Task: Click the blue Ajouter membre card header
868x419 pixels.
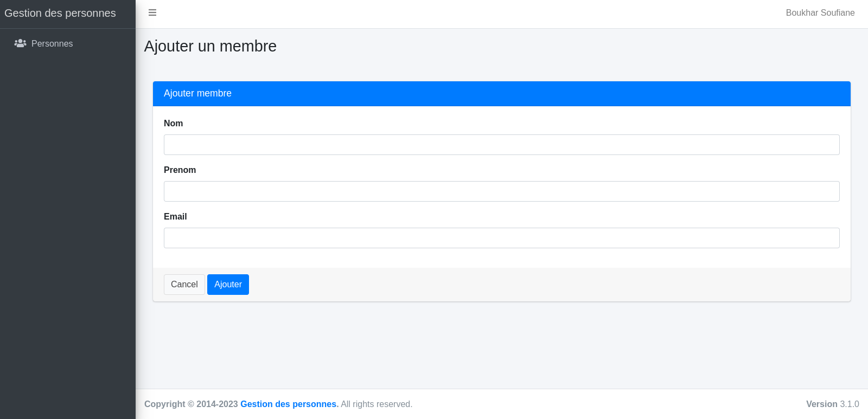Action: [x=501, y=94]
